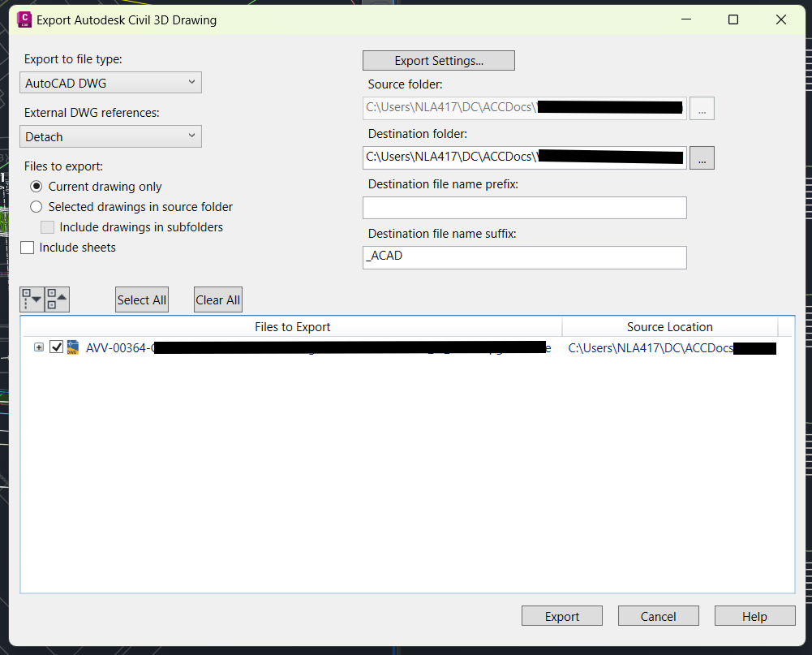Image resolution: width=812 pixels, height=655 pixels.
Task: Focus the Destination file name prefix field
Action: click(x=525, y=208)
